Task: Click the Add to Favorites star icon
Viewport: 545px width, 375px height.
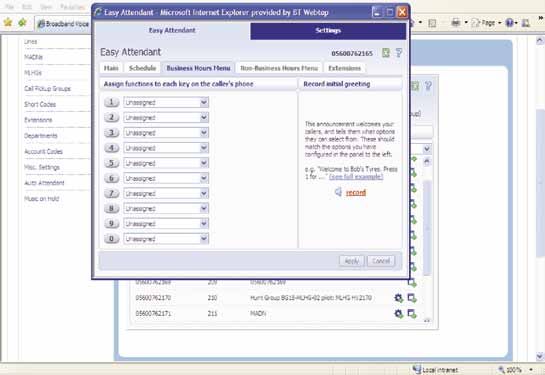Action: [x=22, y=23]
